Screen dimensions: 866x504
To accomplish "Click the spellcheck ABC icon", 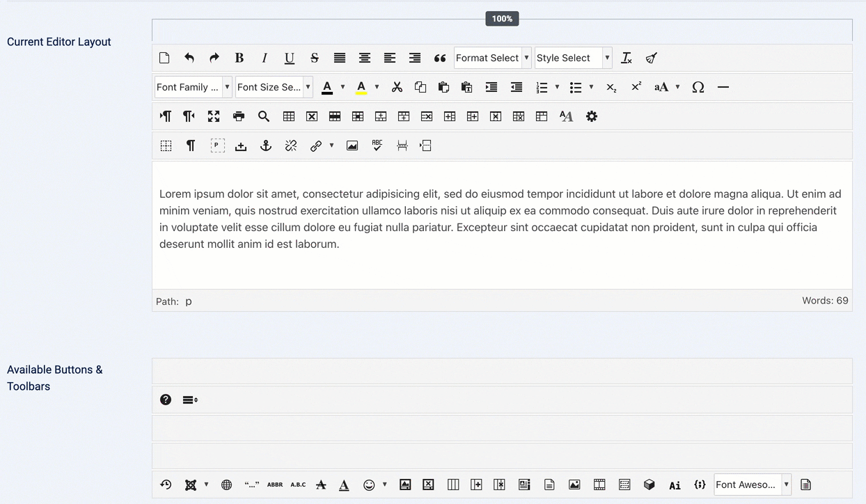I will click(x=377, y=145).
